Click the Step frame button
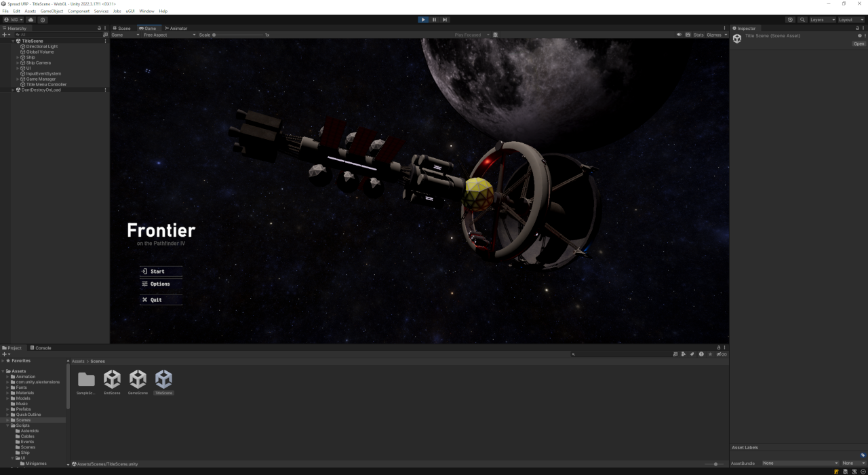Viewport: 868px width, 475px height. tap(445, 20)
